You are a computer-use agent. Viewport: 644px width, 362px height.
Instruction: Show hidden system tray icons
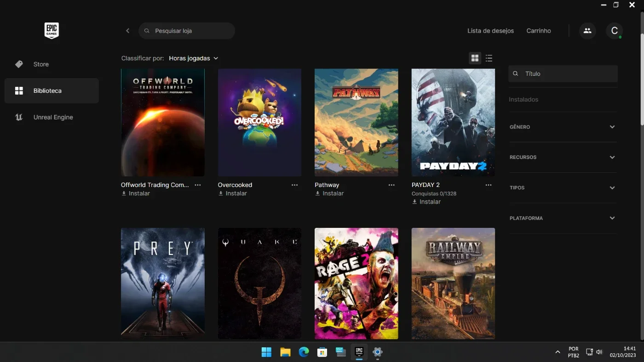click(558, 352)
